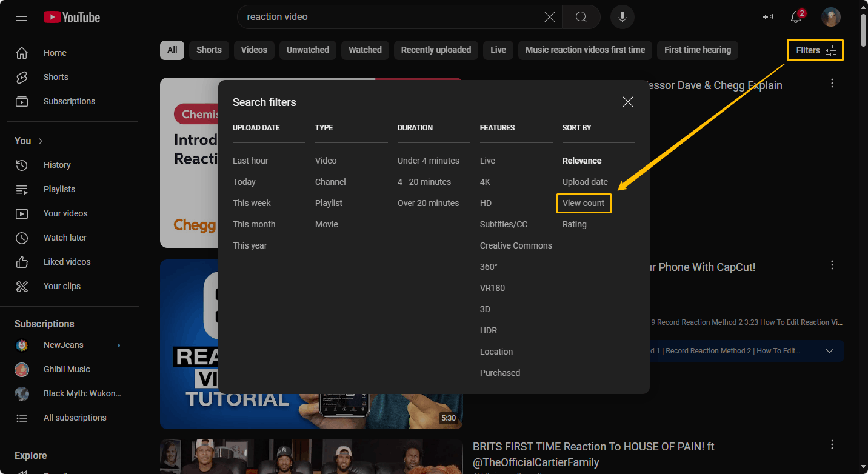Select the Shorts filter chip
Image resolution: width=868 pixels, height=474 pixels.
coord(209,50)
